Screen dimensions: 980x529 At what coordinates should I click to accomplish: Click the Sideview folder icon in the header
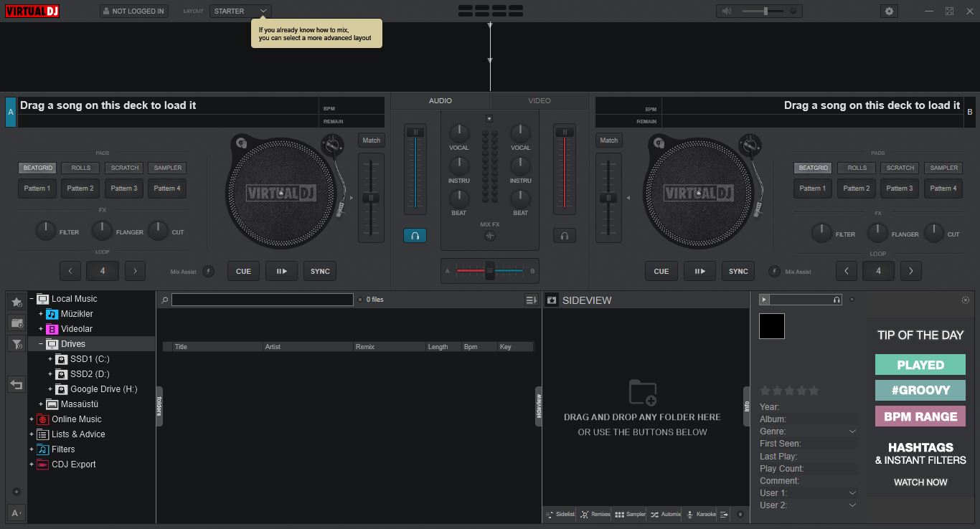552,300
